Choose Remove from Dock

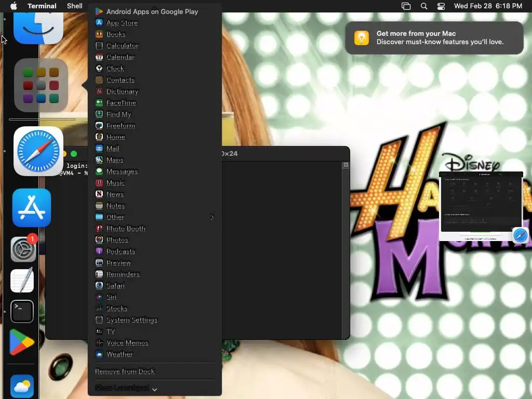[155, 371]
